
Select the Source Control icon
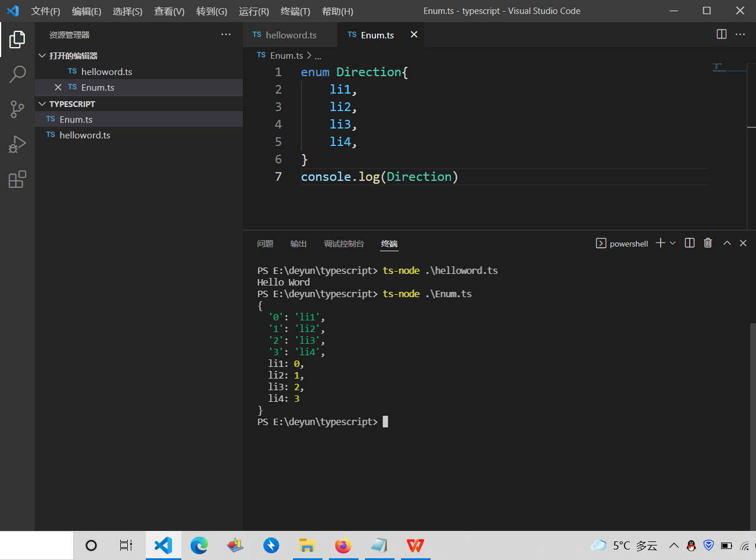coord(17,109)
